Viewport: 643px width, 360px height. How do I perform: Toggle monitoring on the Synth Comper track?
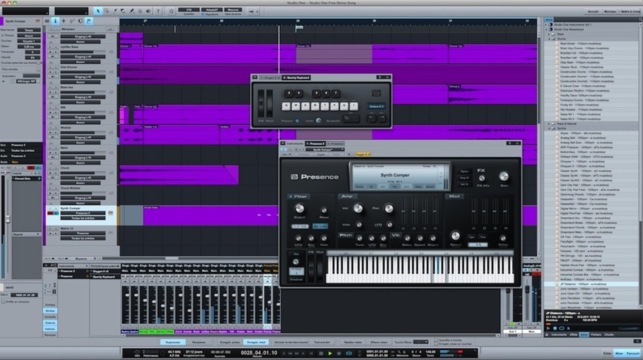tap(56, 213)
